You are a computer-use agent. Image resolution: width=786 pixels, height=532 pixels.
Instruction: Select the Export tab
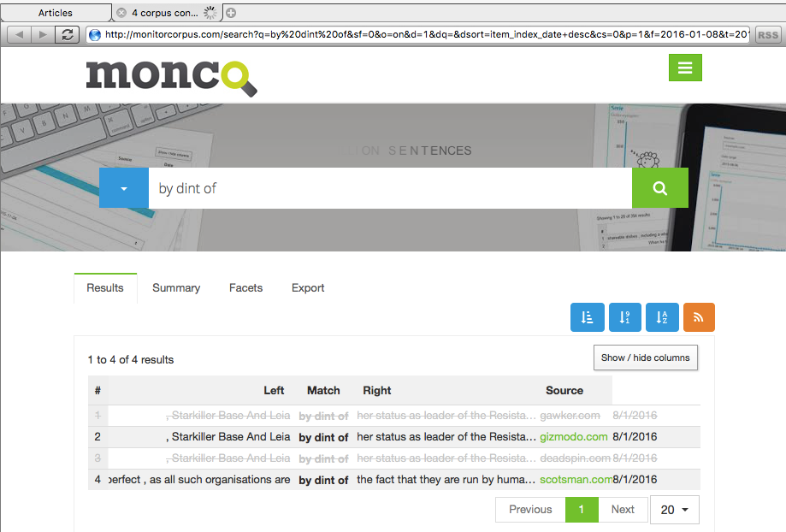(308, 288)
